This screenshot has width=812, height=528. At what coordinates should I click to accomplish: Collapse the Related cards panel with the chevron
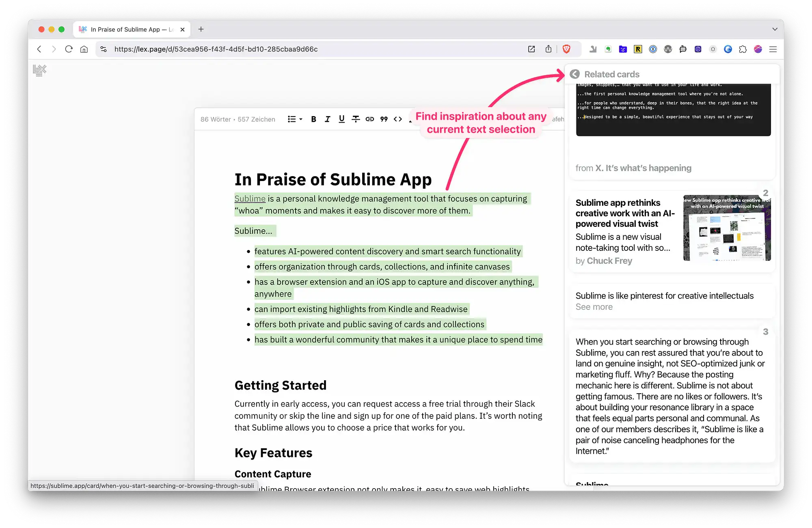point(574,74)
